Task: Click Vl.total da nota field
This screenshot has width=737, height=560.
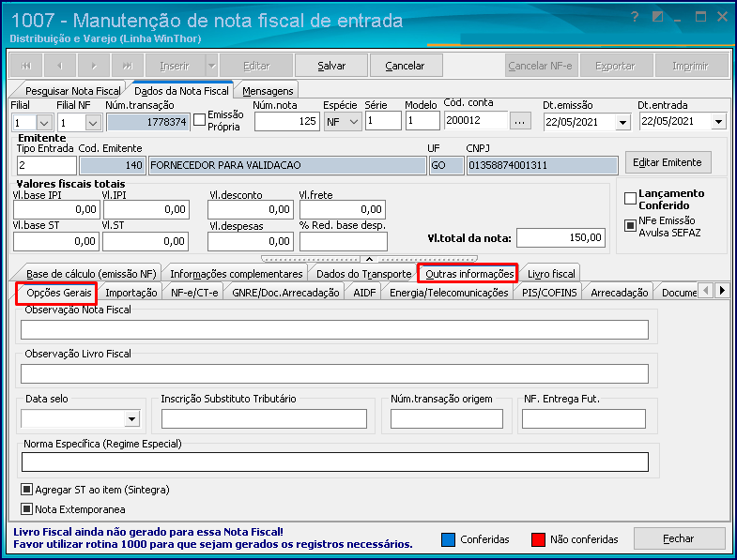Action: (560, 237)
